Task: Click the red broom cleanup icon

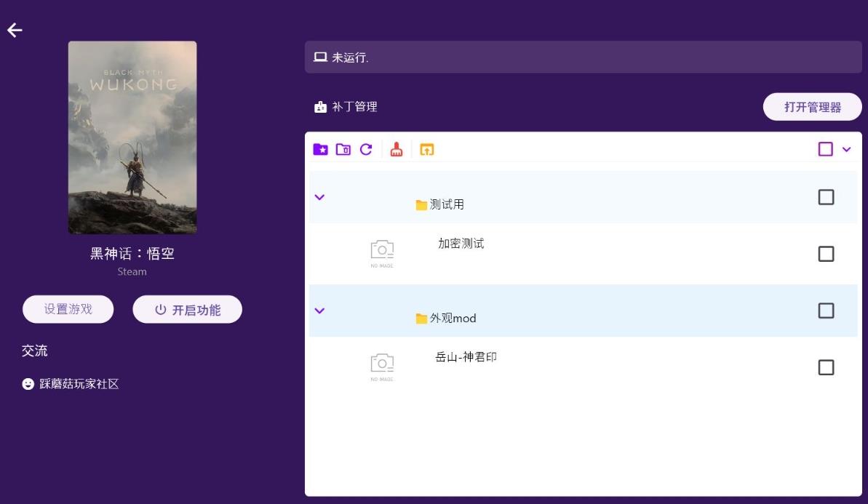Action: [397, 149]
